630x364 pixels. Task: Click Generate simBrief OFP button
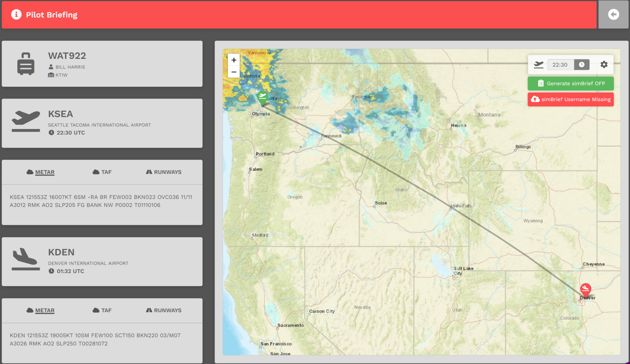[571, 83]
